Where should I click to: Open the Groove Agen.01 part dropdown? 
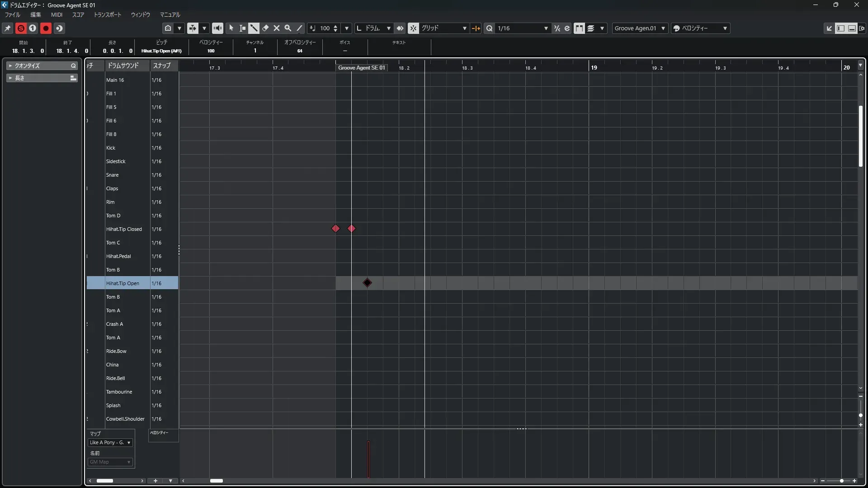point(640,28)
